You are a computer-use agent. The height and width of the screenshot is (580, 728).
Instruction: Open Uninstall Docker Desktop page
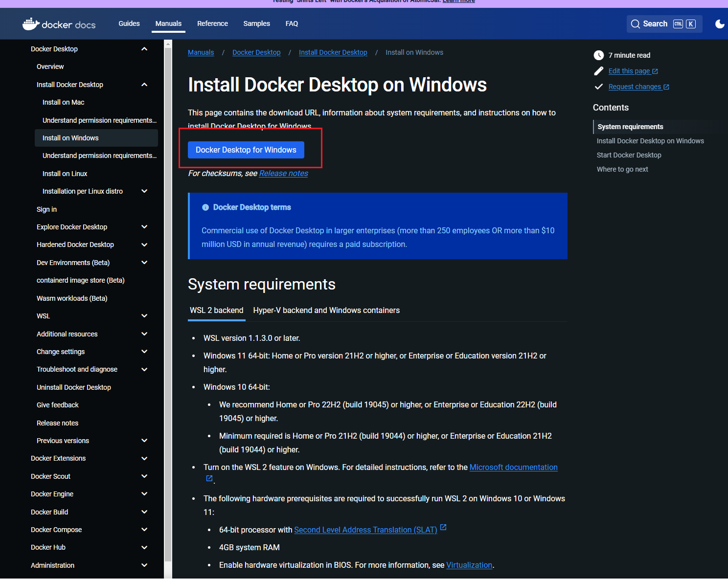74,387
